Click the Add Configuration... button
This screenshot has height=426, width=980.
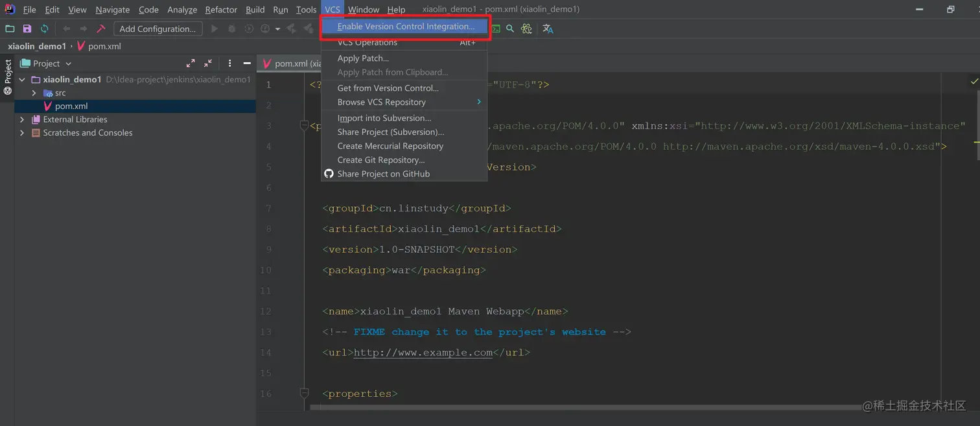coord(157,29)
